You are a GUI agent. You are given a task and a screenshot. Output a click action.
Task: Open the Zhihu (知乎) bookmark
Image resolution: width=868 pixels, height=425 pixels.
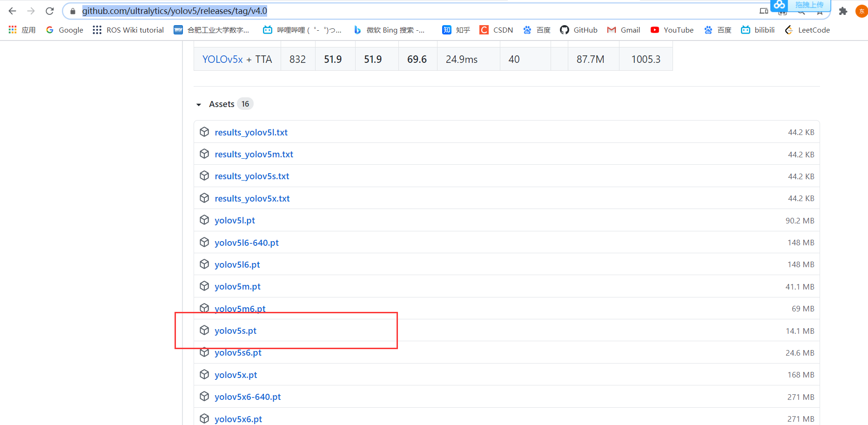456,30
